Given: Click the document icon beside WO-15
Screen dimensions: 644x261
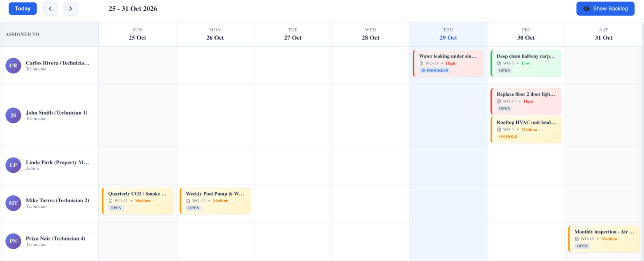Looking at the screenshot, I should pos(421,63).
